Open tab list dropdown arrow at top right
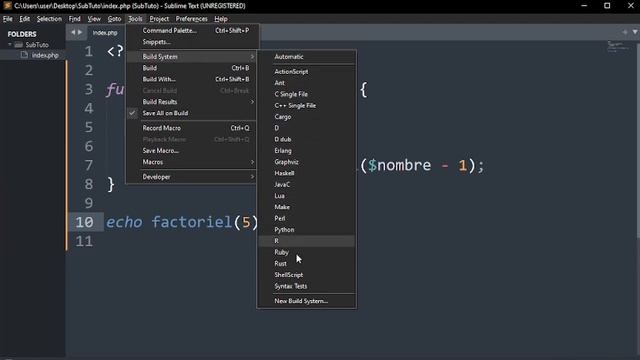Image resolution: width=640 pixels, height=360 pixels. 635,32
